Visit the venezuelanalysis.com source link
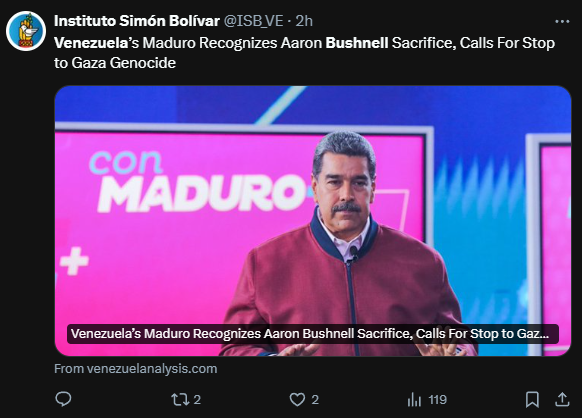Viewport: 582px width, 418px height. [x=136, y=369]
